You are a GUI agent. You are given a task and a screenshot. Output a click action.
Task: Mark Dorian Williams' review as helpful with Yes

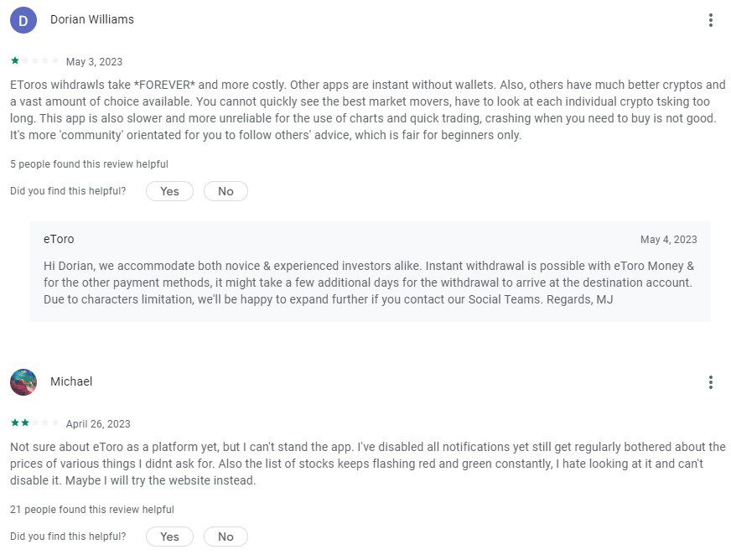pos(169,191)
